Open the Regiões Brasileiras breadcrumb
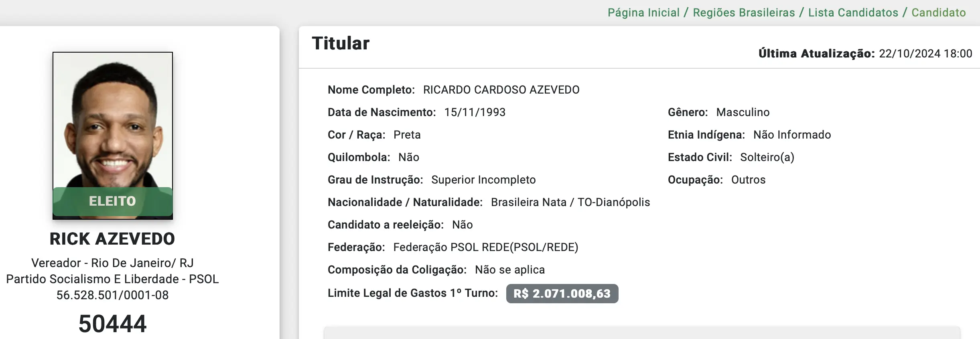The image size is (980, 339). pyautogui.click(x=744, y=13)
